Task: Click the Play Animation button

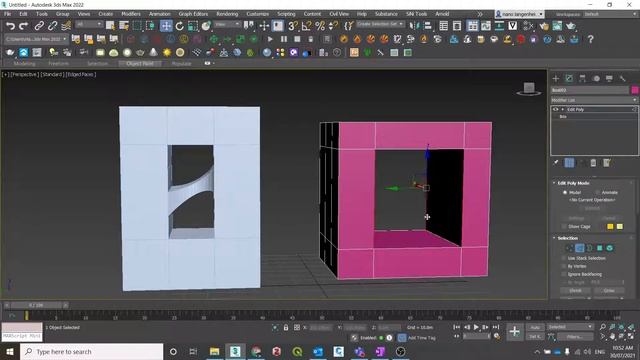Action: 476,327
